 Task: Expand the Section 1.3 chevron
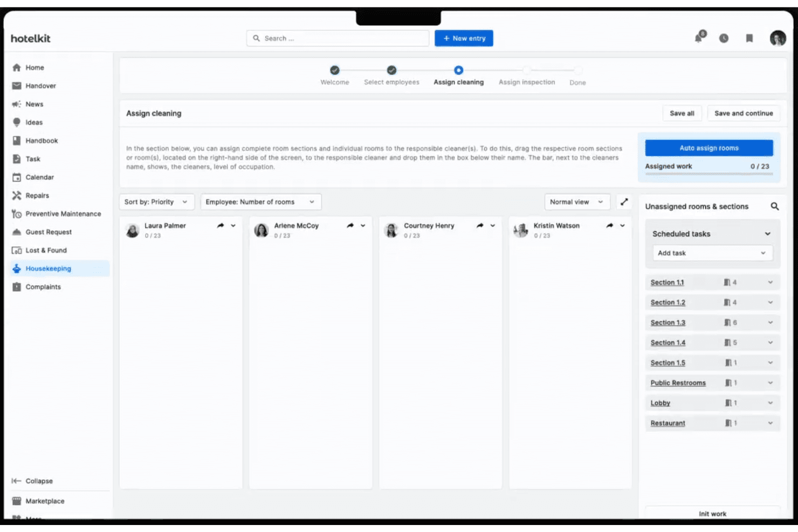[x=771, y=322]
